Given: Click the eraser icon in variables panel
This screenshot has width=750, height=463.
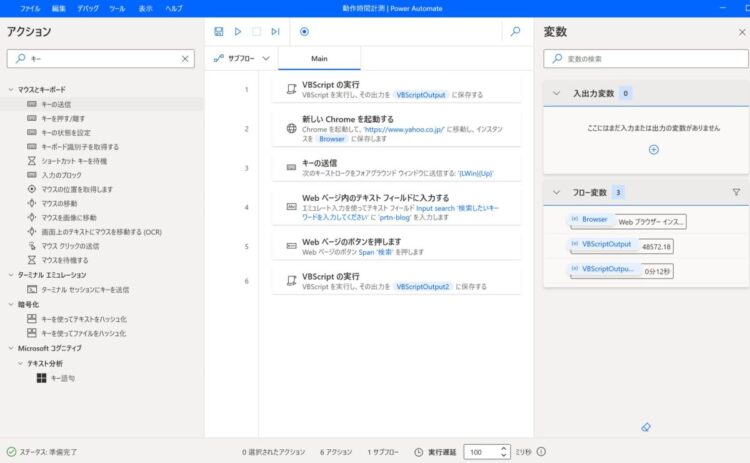Looking at the screenshot, I should [646, 427].
